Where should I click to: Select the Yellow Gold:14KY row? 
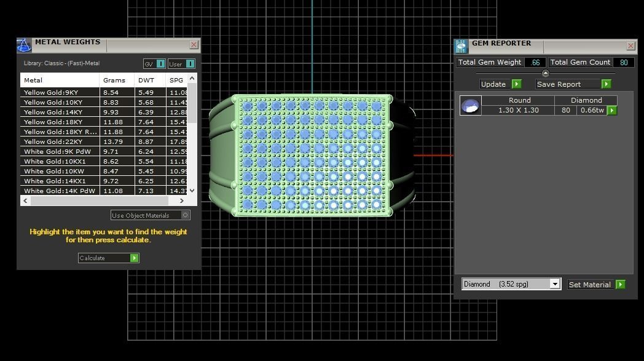point(104,113)
